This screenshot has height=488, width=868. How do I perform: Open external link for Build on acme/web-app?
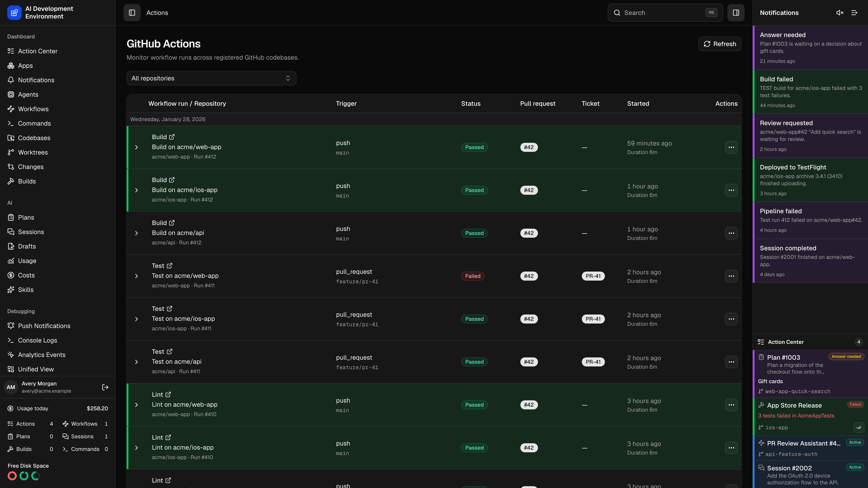point(172,137)
